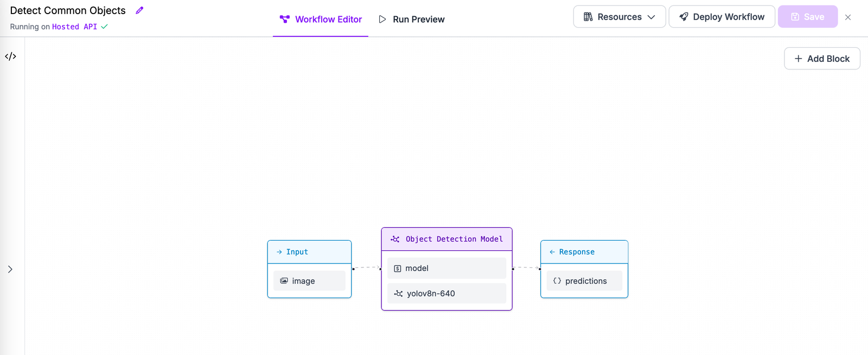
Task: Click the play icon beside Run Preview
Action: click(382, 19)
